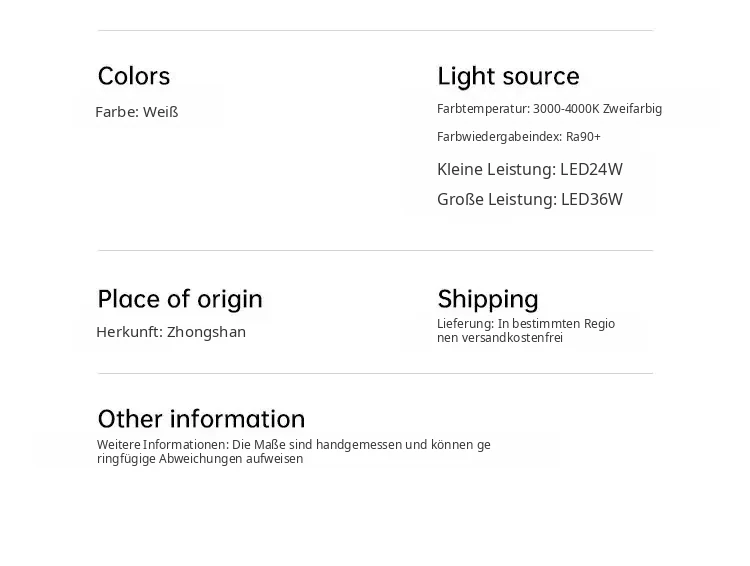The image size is (750, 566).
Task: Click the LED24W value
Action: (x=591, y=169)
